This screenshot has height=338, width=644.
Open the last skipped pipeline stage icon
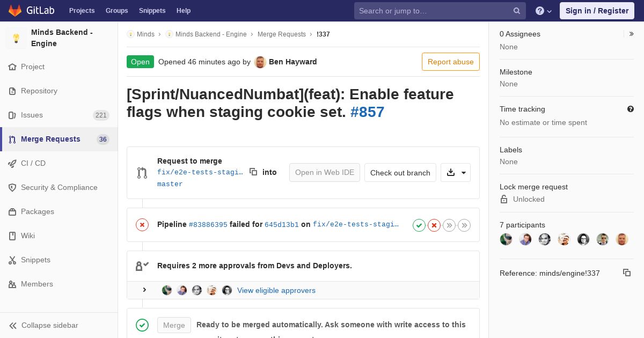click(x=464, y=225)
